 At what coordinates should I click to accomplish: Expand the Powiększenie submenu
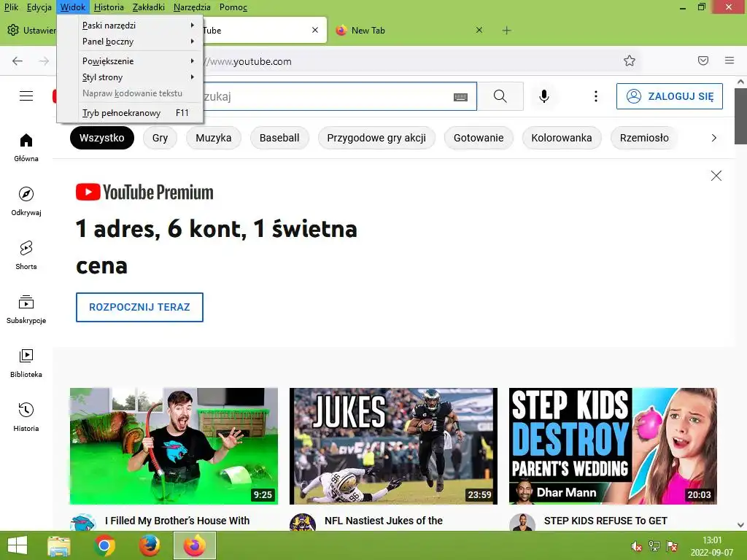pyautogui.click(x=130, y=61)
